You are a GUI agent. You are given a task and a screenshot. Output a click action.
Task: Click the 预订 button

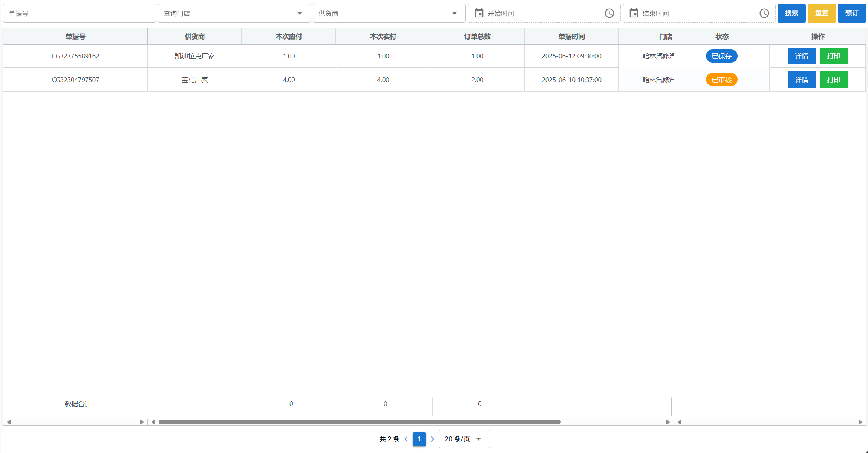tap(852, 13)
